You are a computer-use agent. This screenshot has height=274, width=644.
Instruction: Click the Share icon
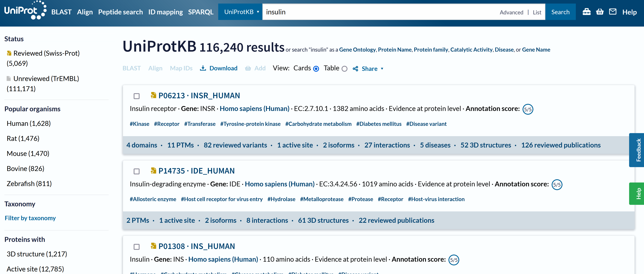(355, 68)
